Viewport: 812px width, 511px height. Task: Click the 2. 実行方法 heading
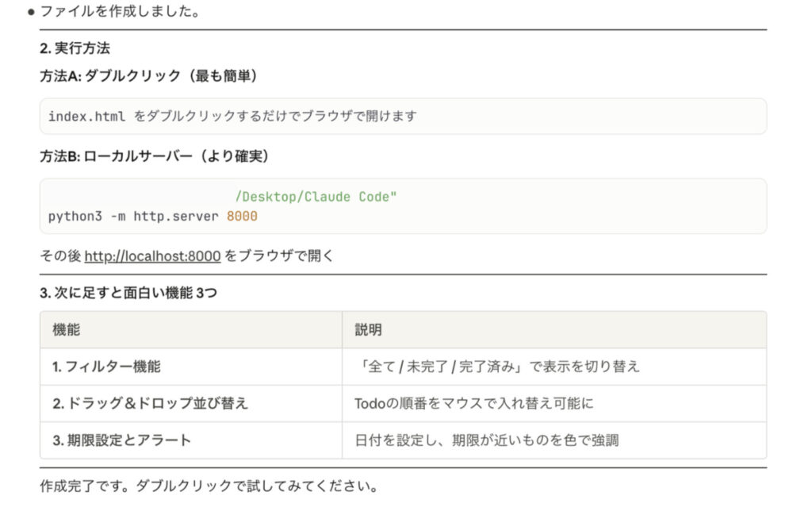[x=75, y=48]
